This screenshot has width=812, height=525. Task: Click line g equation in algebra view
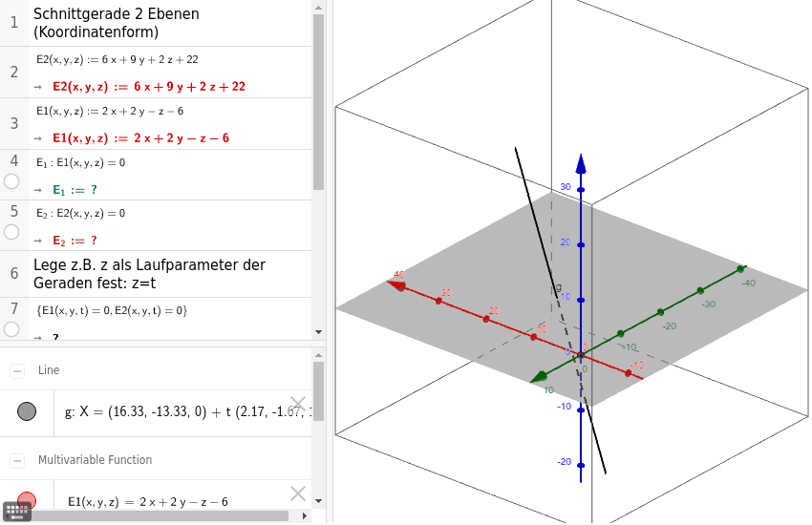point(188,412)
